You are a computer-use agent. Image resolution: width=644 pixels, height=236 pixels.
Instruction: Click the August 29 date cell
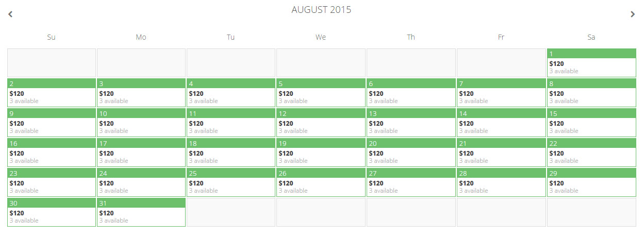[x=591, y=182]
